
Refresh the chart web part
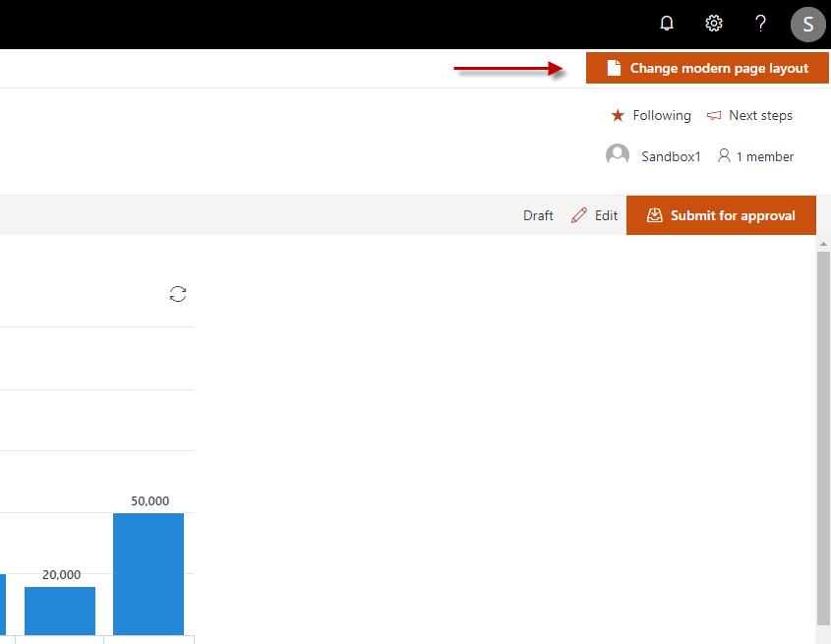pos(177,294)
